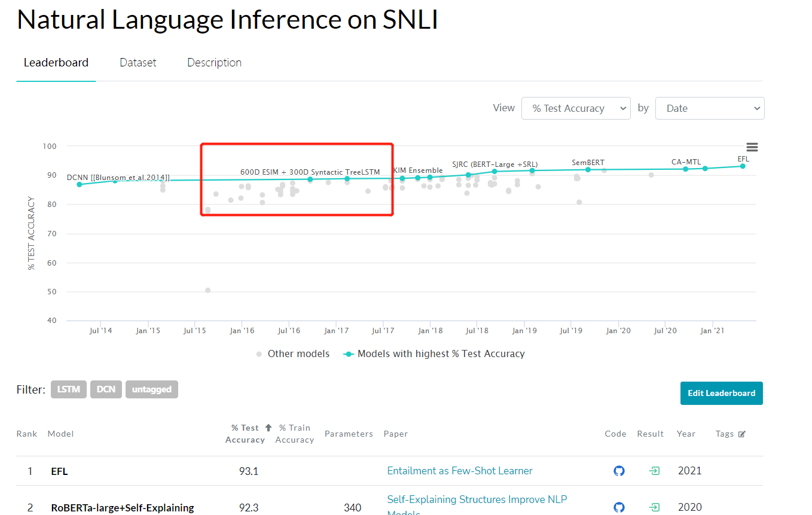This screenshot has height=515, width=812.
Task: Click sort arrow next to % Test Accuracy
Action: click(268, 428)
